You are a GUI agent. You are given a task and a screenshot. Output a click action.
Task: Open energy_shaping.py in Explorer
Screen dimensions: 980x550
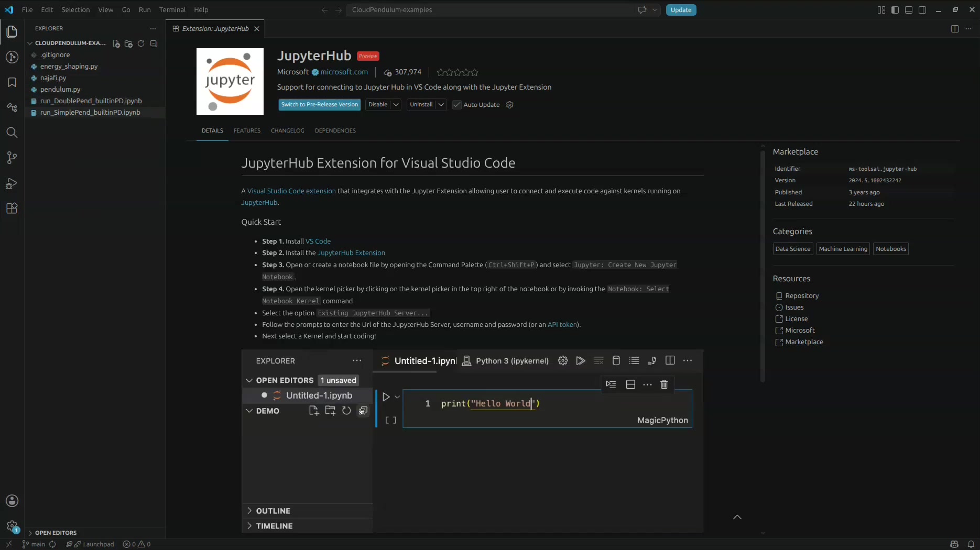point(69,67)
